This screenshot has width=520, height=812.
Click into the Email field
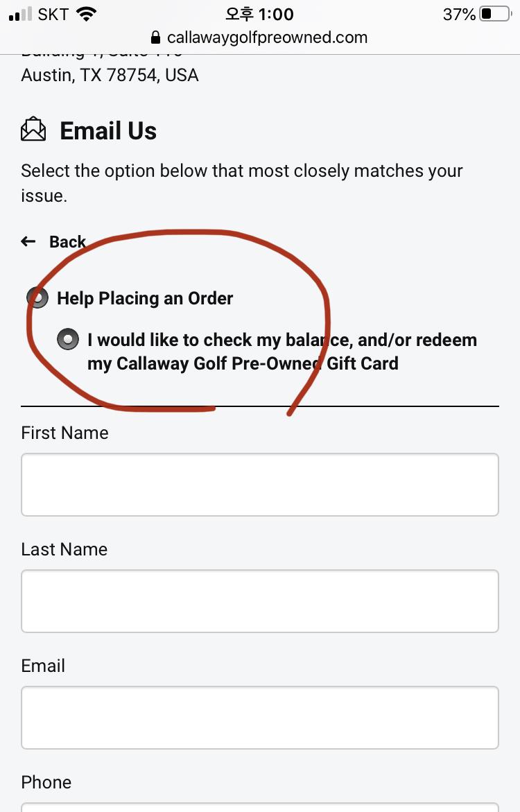click(x=260, y=718)
